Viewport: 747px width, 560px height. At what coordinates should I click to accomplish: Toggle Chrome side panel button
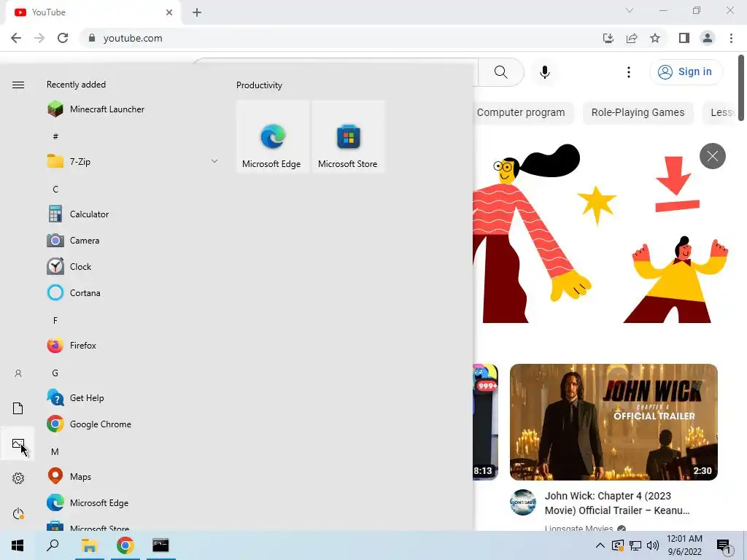pyautogui.click(x=684, y=38)
